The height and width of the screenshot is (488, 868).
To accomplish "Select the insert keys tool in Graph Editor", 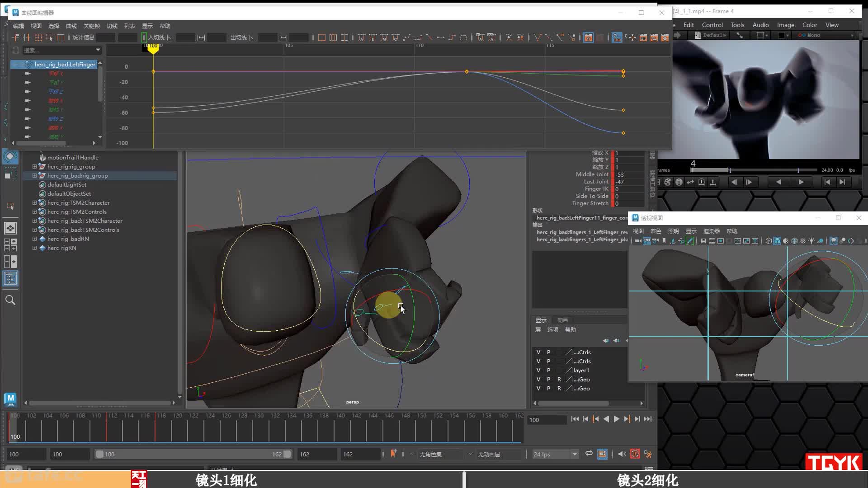I will tap(27, 38).
